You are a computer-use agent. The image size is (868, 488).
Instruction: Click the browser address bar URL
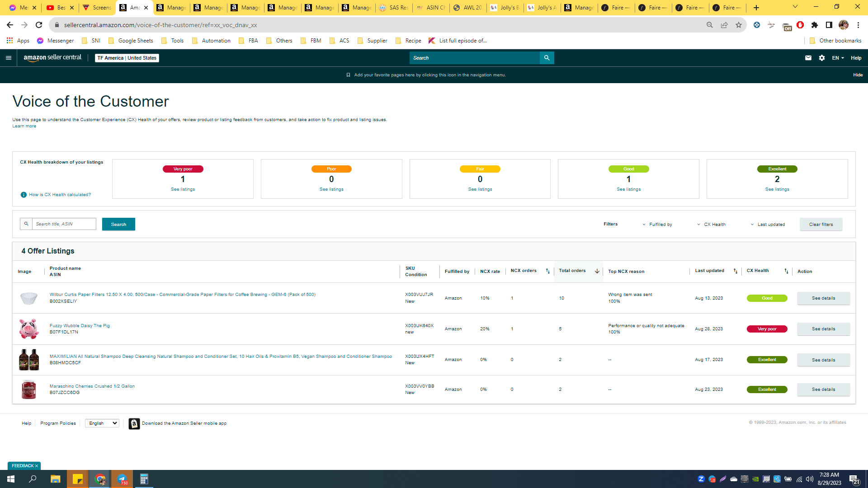pyautogui.click(x=160, y=25)
